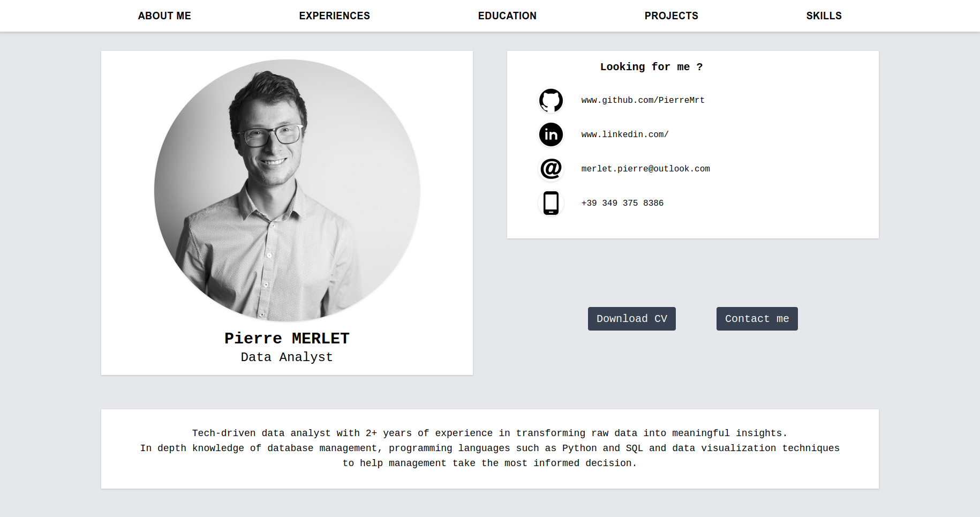Click the email @ icon
This screenshot has width=980, height=517.
[551, 169]
